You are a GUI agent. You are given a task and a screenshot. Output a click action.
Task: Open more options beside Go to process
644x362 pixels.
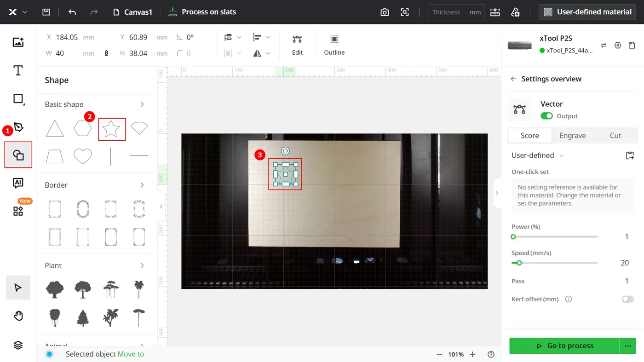click(x=628, y=346)
